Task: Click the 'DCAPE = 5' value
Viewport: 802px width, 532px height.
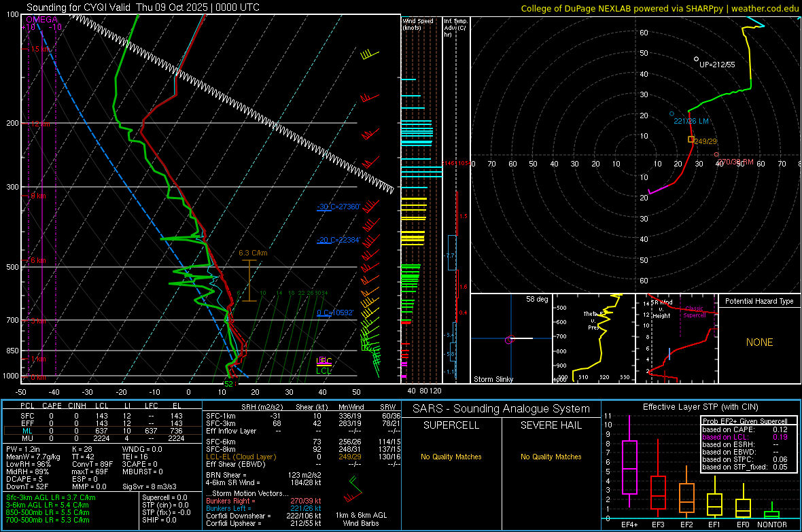Action: click(24, 479)
